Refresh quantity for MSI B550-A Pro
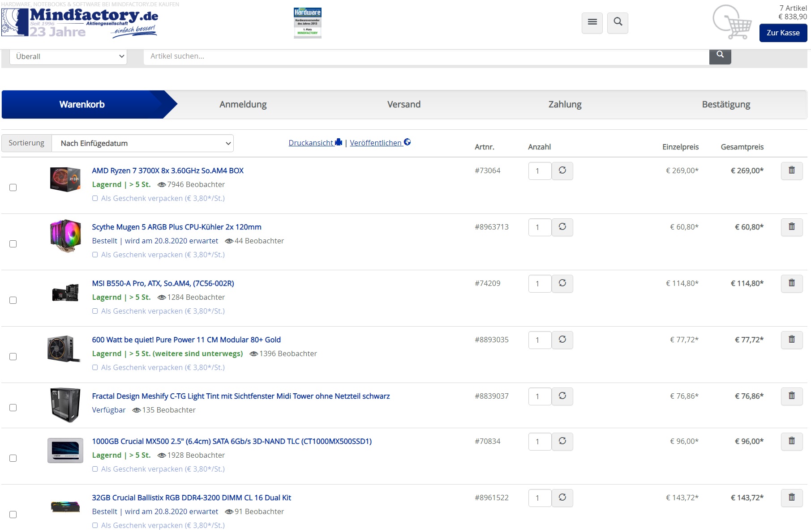Image resolution: width=811 pixels, height=532 pixels. coord(562,283)
